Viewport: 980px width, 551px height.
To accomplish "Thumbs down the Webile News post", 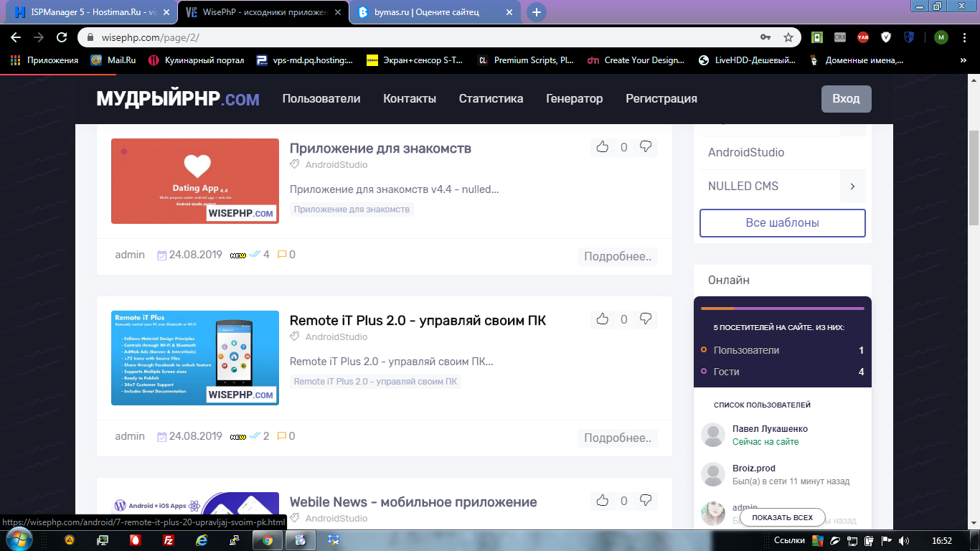I will coord(646,501).
